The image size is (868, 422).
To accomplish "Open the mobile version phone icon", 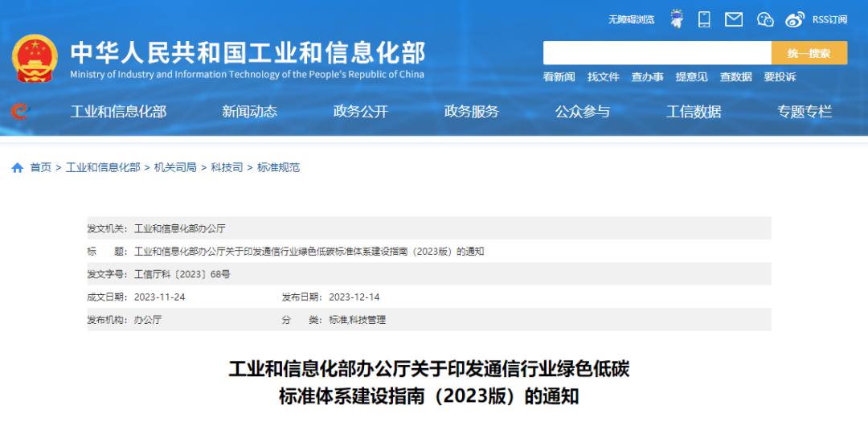I will [704, 19].
